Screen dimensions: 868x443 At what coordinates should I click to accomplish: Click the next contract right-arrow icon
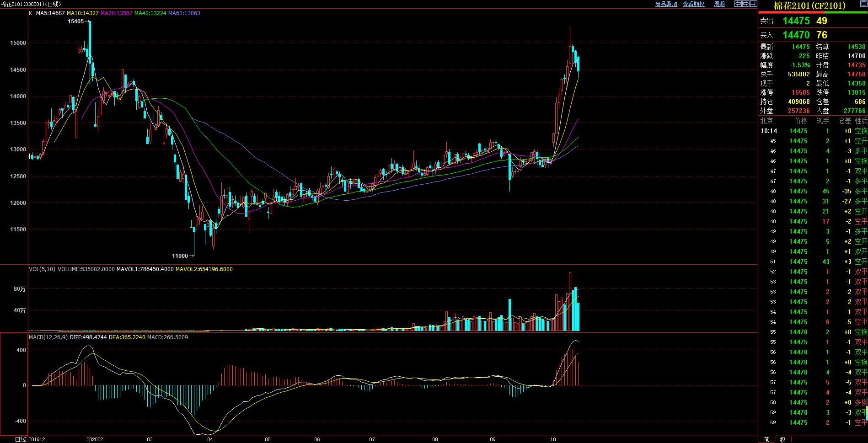pyautogui.click(x=746, y=4)
